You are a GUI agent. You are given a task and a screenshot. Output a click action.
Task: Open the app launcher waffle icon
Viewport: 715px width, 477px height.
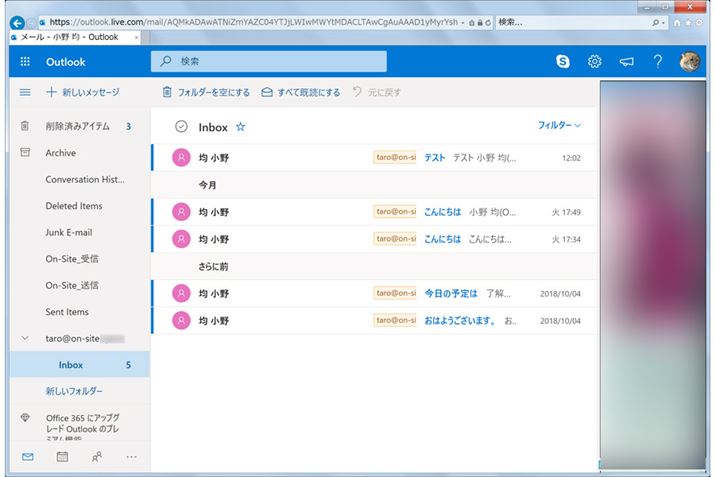[x=25, y=62]
